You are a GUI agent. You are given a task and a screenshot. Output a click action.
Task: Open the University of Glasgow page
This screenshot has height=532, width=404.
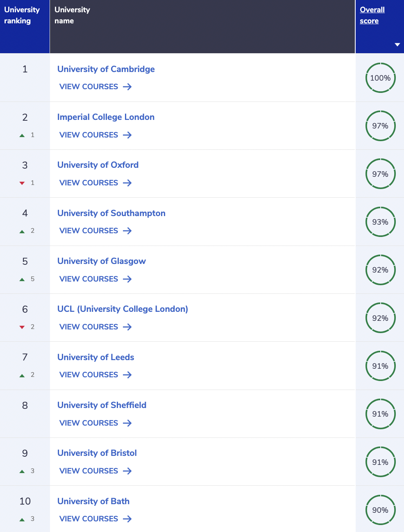[102, 261]
